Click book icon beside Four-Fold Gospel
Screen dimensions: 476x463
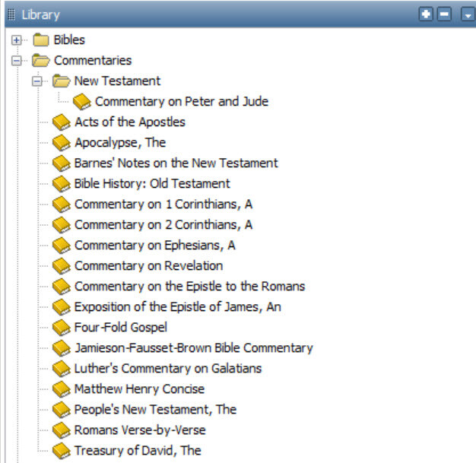pyautogui.click(x=62, y=327)
